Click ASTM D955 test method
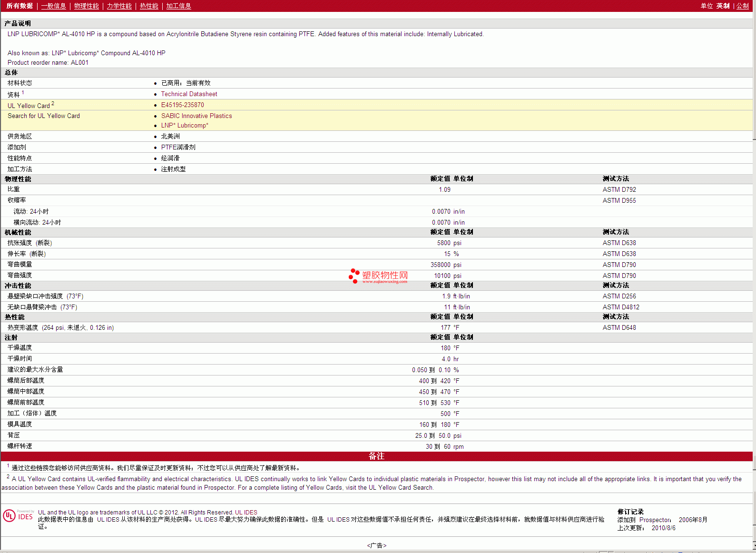This screenshot has height=553, width=756. [x=619, y=201]
